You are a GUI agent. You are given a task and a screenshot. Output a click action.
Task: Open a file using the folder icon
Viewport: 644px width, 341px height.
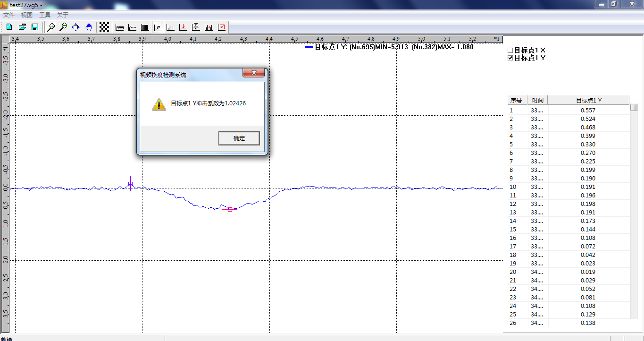22,27
